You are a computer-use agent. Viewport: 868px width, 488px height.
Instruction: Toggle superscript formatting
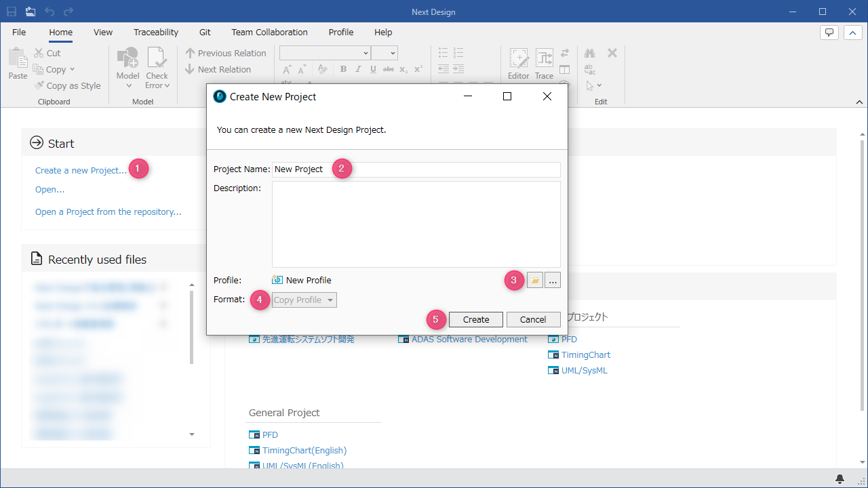tap(418, 69)
